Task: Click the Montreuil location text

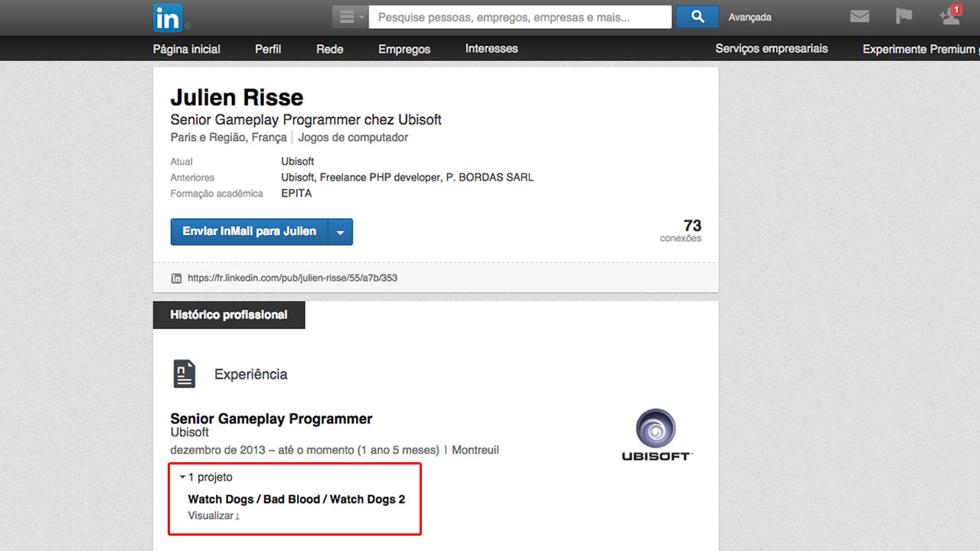Action: 475,450
